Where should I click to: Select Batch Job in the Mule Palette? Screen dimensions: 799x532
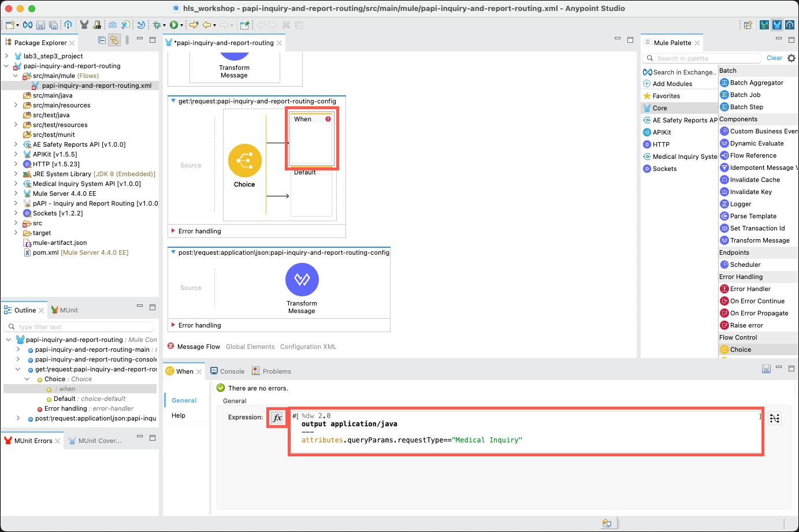tap(740, 95)
